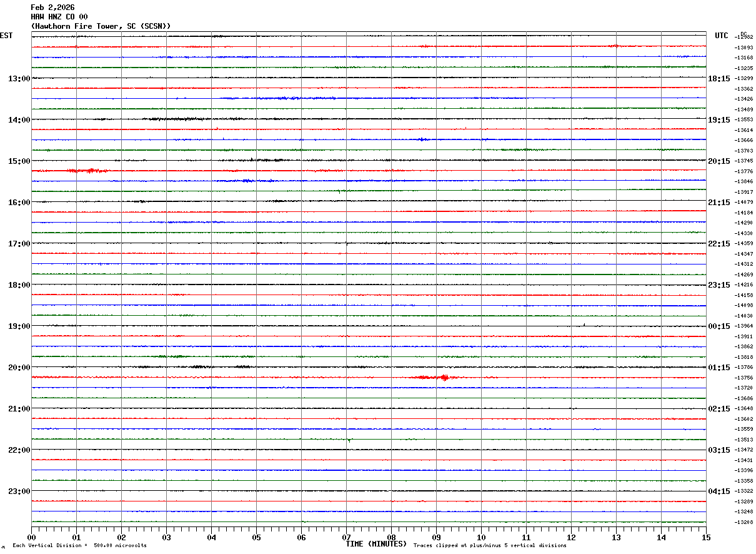Click minute 11 tick label on time axis
This screenshot has width=756, height=554.
(x=526, y=537)
